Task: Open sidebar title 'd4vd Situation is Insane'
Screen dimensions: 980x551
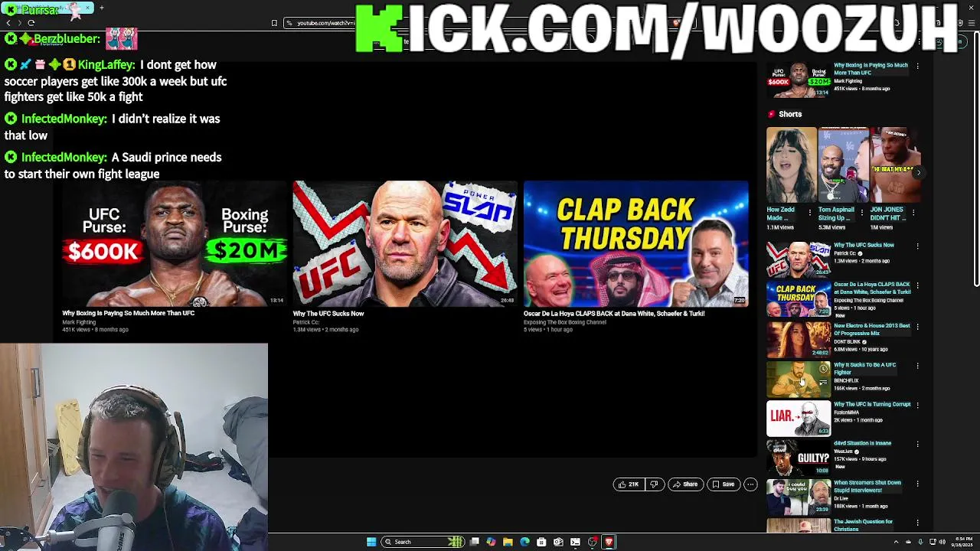Action: point(862,443)
